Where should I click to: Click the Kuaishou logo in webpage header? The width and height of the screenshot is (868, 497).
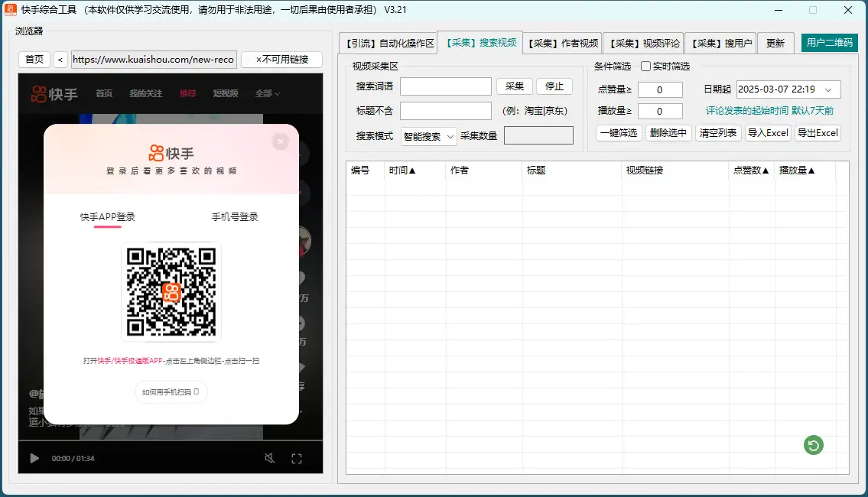pyautogui.click(x=54, y=93)
